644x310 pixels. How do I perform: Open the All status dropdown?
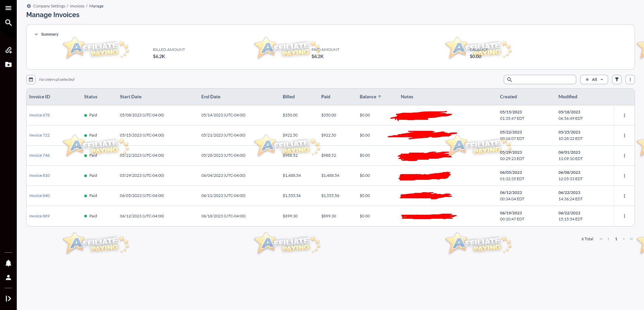594,80
